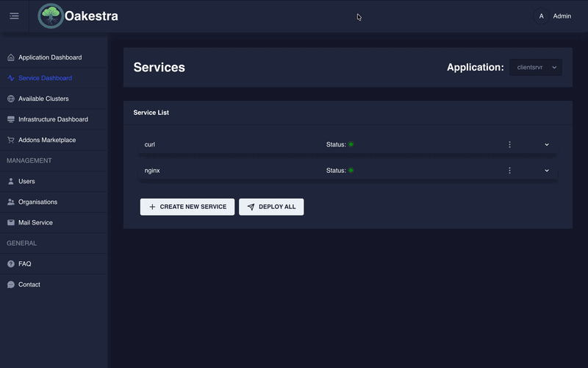Click the Oakestra tree logo
588x368 pixels.
(x=51, y=16)
